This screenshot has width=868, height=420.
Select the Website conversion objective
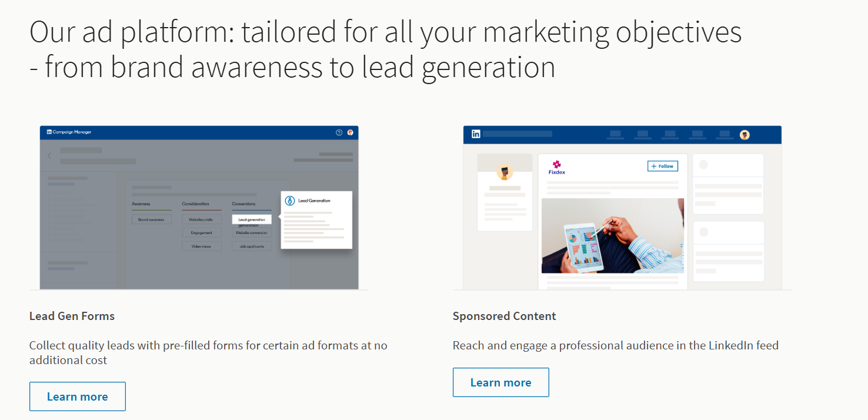pyautogui.click(x=252, y=233)
